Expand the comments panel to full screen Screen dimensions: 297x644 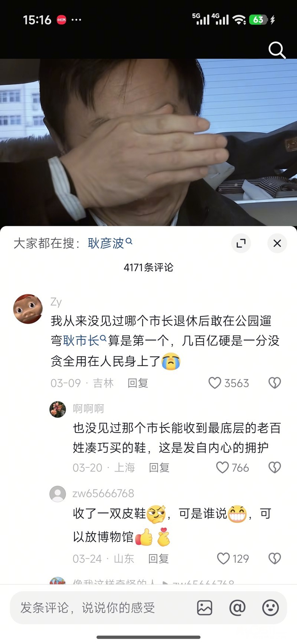pyautogui.click(x=241, y=243)
